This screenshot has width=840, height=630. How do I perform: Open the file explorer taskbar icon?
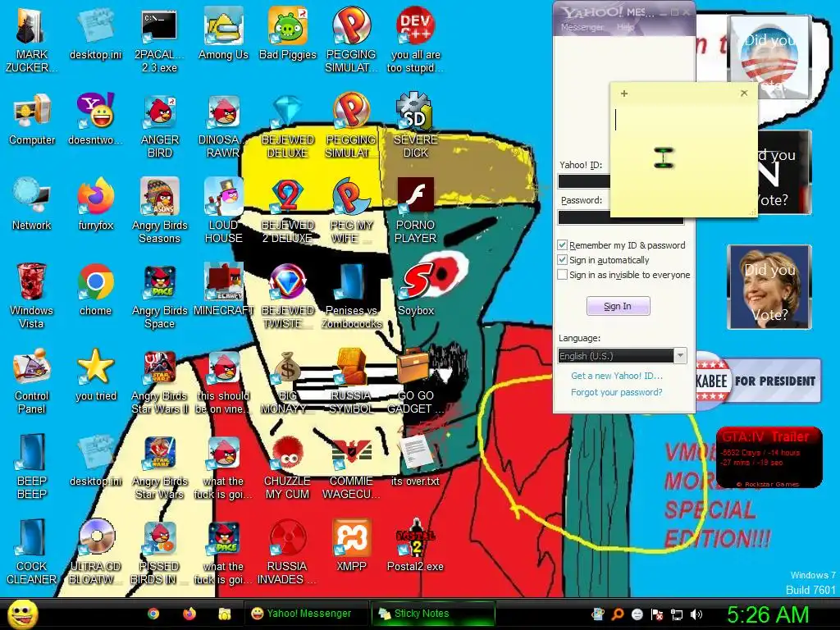point(225,614)
